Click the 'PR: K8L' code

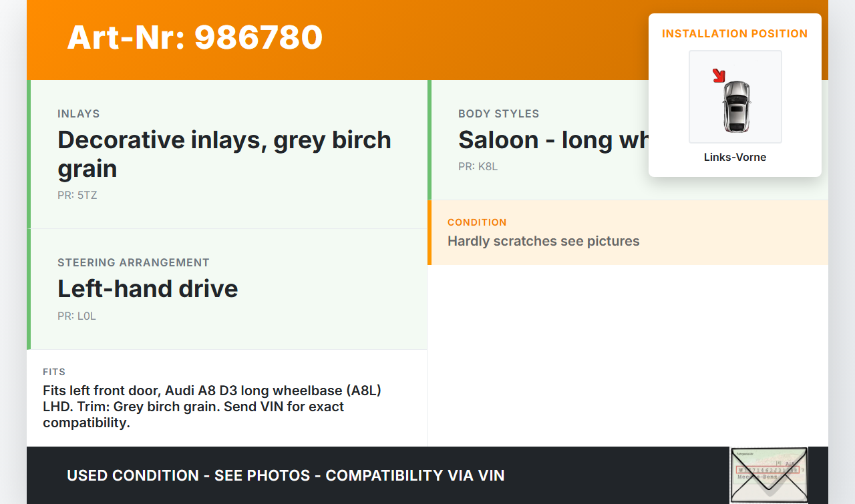pos(478,167)
